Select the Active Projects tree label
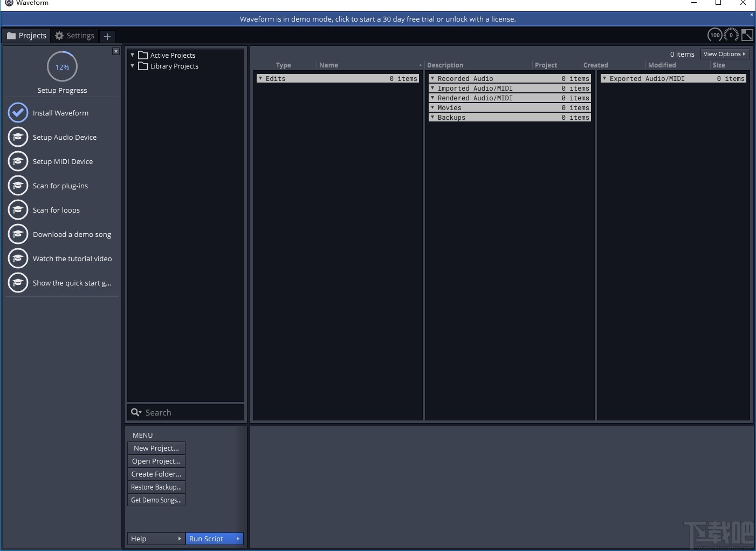The image size is (756, 551). pos(173,55)
